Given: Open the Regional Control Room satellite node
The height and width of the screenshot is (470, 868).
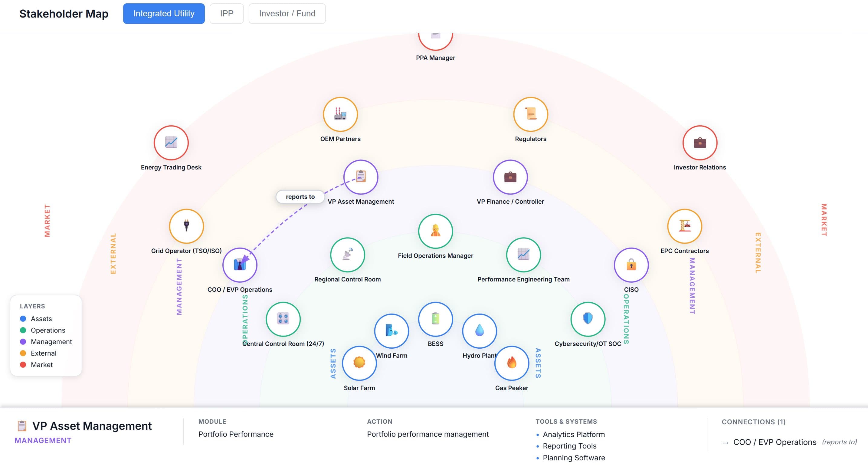Looking at the screenshot, I should [347, 255].
